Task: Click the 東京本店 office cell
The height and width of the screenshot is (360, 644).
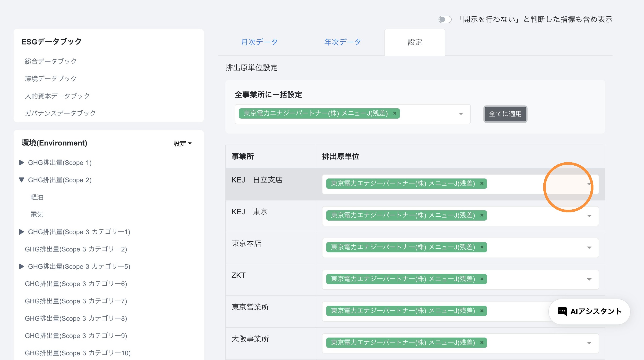Action: pos(271,248)
